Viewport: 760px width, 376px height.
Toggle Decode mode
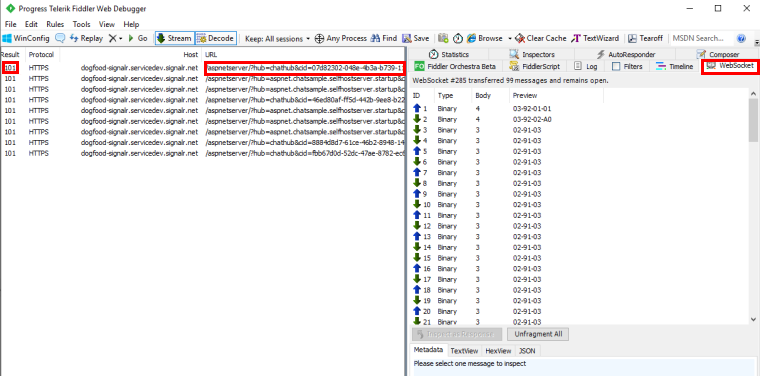click(216, 38)
